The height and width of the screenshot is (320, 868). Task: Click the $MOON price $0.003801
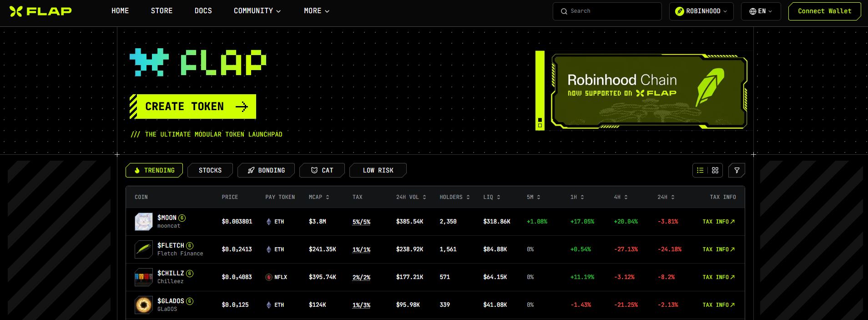point(237,222)
